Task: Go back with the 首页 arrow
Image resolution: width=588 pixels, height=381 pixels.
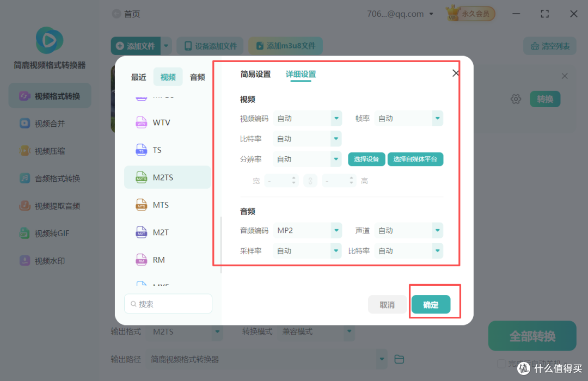Action: [x=117, y=14]
